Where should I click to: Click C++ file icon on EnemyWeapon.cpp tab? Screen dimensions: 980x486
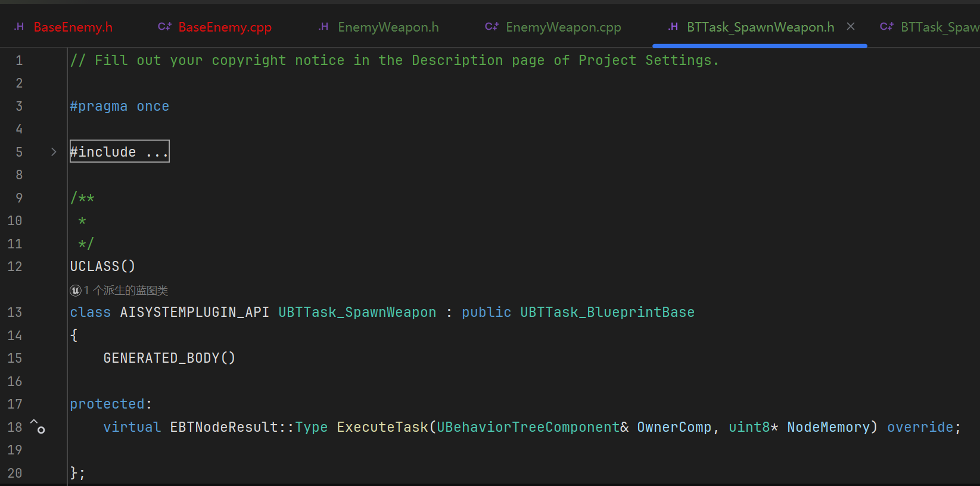point(491,27)
